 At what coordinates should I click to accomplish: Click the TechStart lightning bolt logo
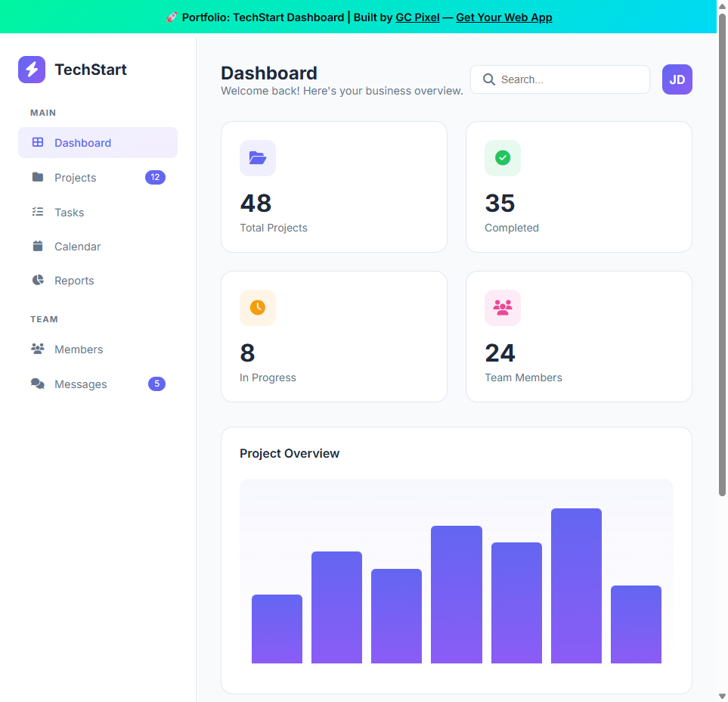tap(30, 69)
